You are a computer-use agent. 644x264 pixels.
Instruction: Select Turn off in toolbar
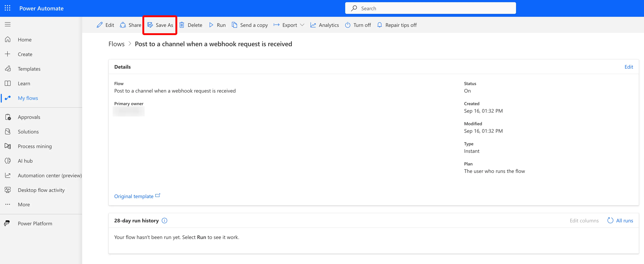tap(358, 25)
